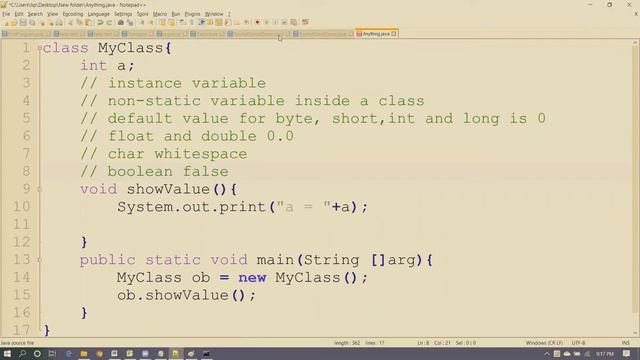This screenshot has height=360, width=640.
Task: Click the Zoom In toolbar icon
Action: [142, 22]
